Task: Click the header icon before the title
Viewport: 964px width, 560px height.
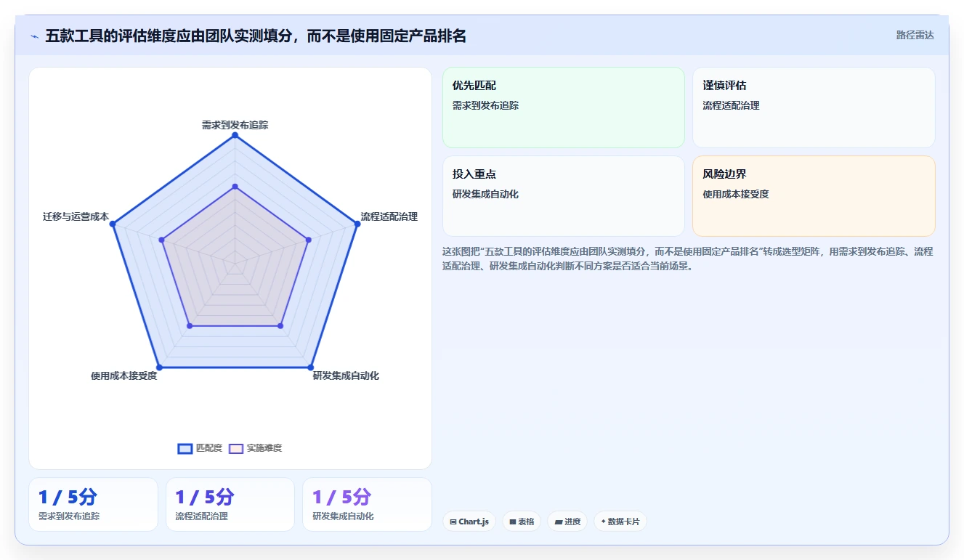Action: [34, 36]
